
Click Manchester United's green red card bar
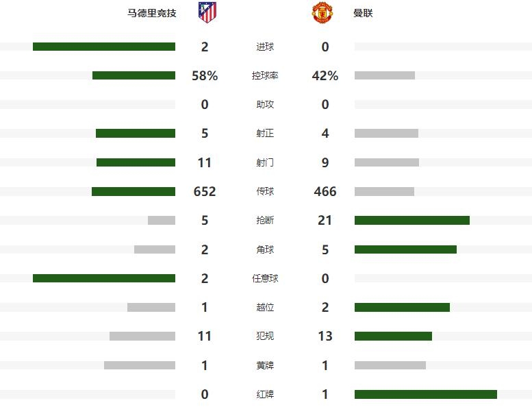(x=426, y=394)
